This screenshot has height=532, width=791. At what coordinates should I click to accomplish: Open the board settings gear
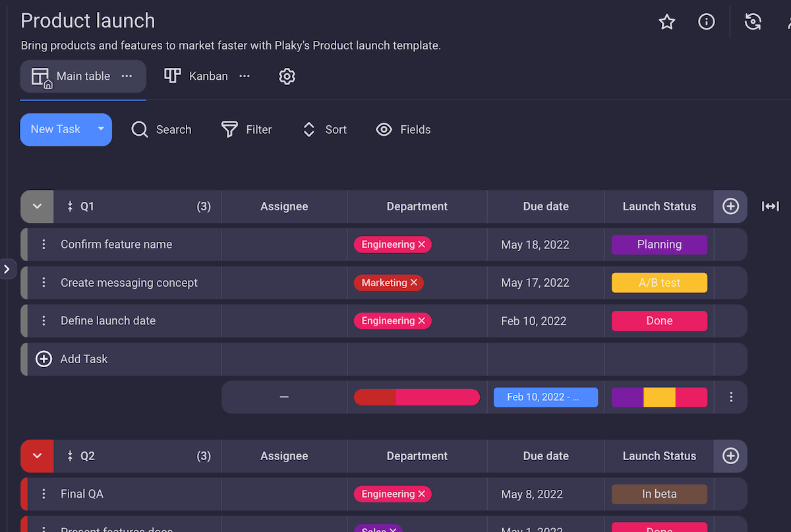tap(287, 76)
